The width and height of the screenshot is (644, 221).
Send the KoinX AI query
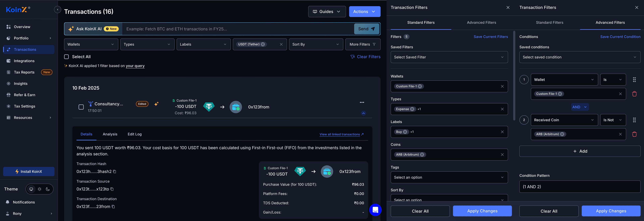click(x=367, y=29)
